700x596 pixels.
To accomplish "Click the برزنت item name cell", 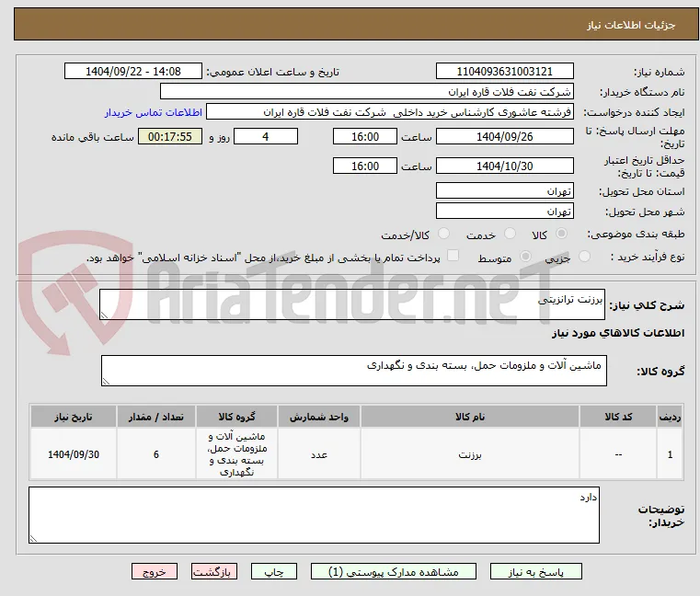I will (470, 454).
